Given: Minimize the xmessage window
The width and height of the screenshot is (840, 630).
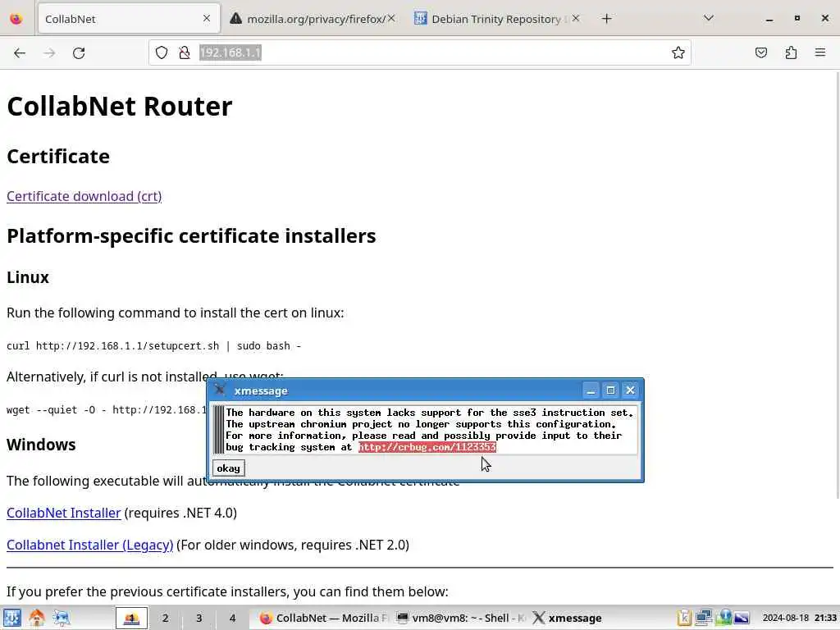Looking at the screenshot, I should point(591,390).
